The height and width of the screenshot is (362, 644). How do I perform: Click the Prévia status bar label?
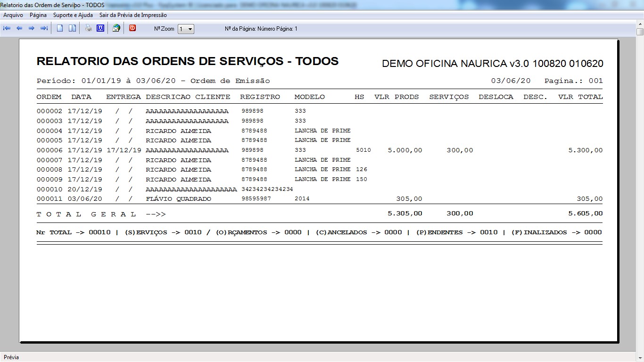(11, 357)
